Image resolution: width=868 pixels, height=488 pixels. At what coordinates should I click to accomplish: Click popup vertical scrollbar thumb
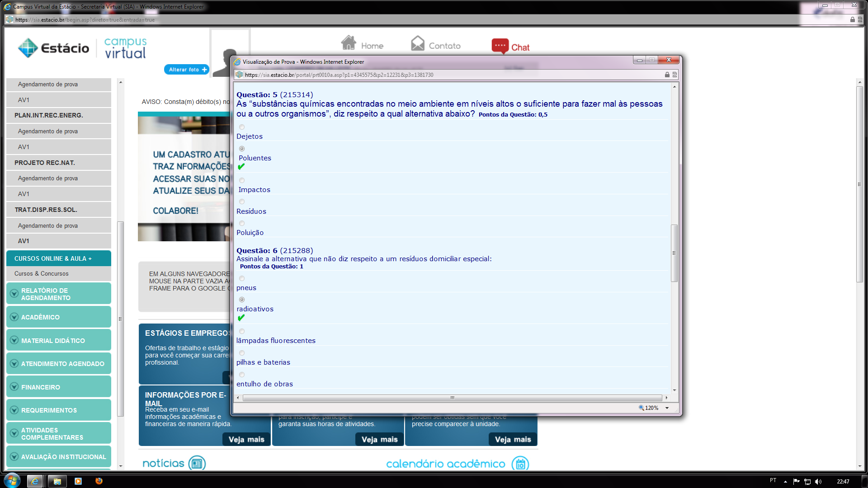674,253
